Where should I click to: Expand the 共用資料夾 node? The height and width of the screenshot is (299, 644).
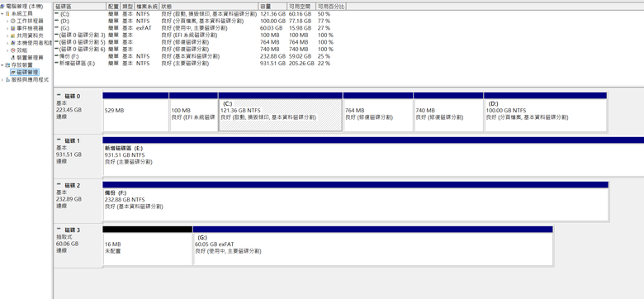[x=7, y=36]
